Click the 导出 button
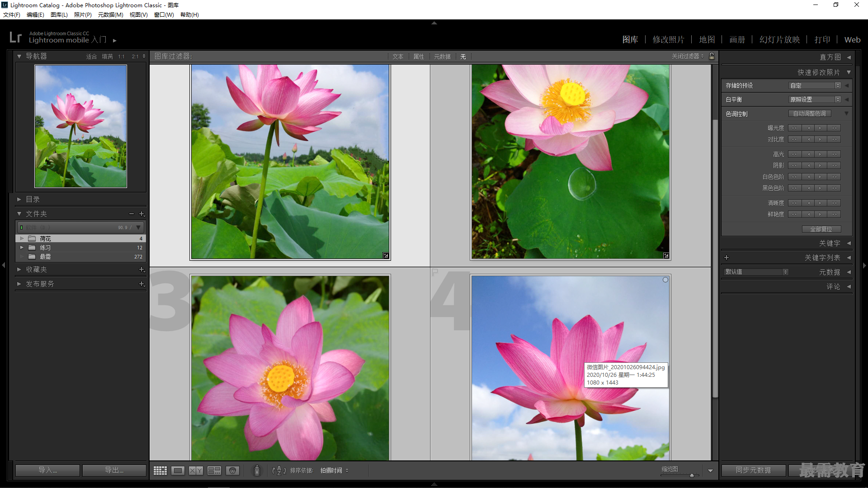Screen dimensions: 868x488 point(114,470)
